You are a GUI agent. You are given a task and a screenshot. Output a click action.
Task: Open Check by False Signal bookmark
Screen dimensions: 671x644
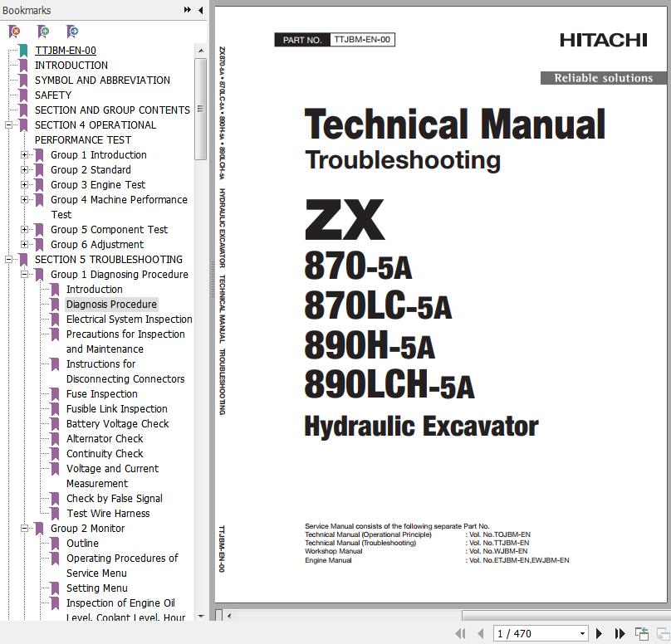[x=115, y=499]
